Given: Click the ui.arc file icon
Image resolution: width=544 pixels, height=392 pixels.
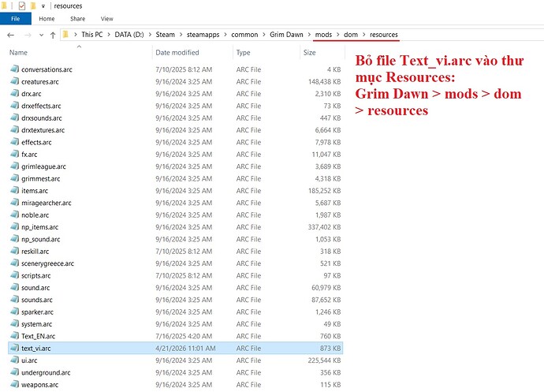Looking at the screenshot, I should (14, 360).
